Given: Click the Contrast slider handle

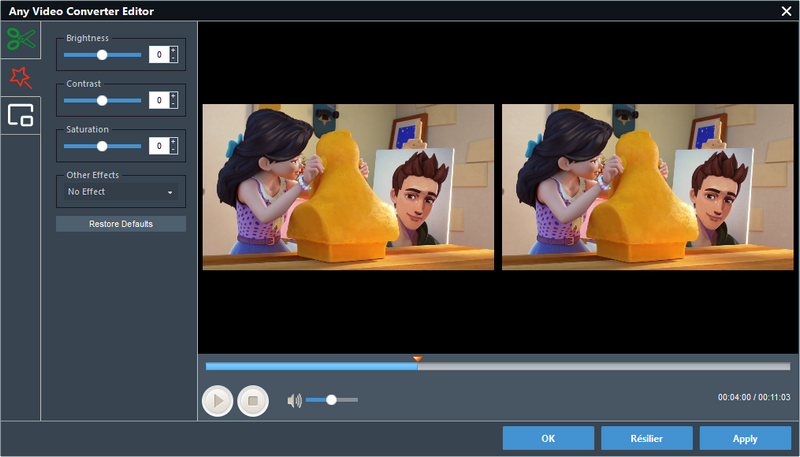Looking at the screenshot, I should [102, 100].
